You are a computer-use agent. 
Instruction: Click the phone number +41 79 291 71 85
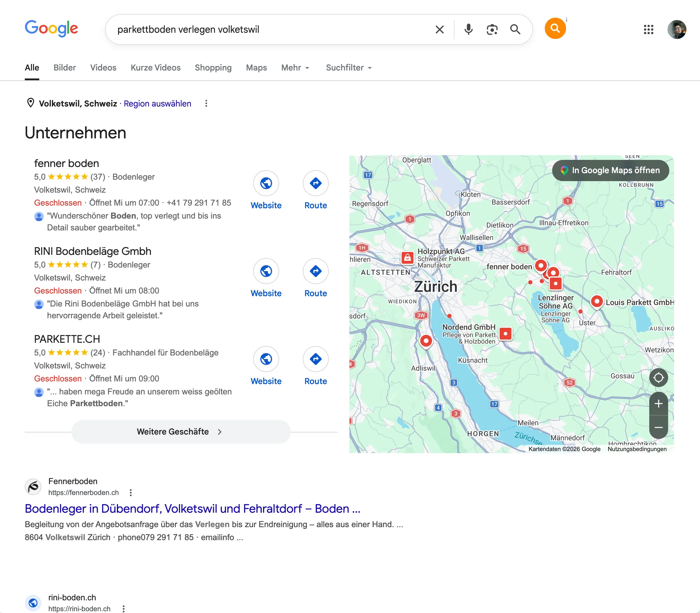coord(199,203)
